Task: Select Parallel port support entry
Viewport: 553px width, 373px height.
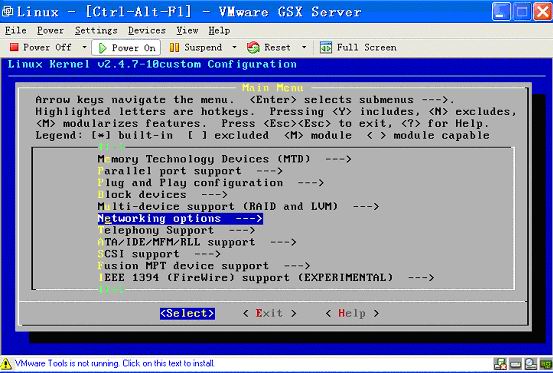Action: click(190, 171)
